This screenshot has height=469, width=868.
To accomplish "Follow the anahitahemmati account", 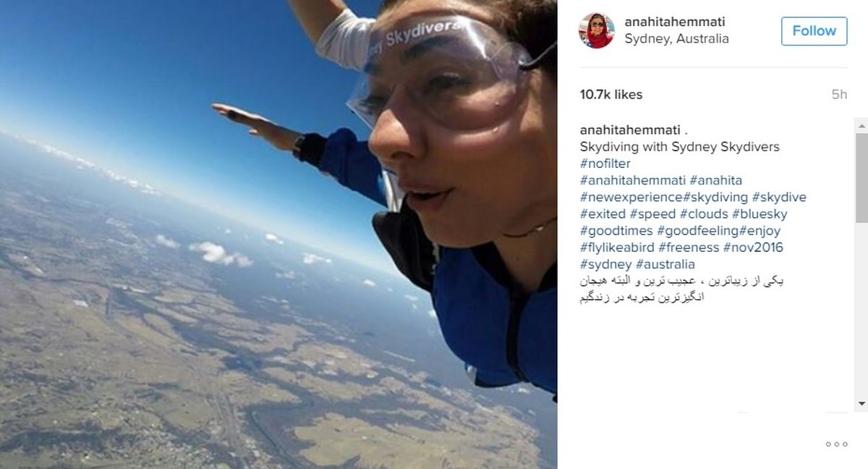I will (814, 31).
